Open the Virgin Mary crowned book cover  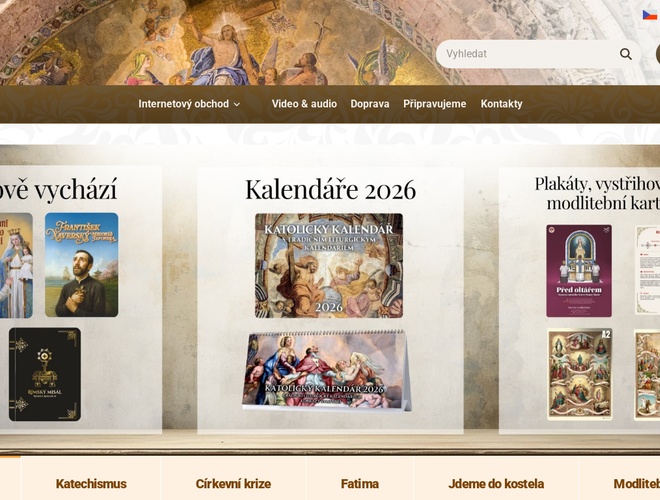(x=16, y=265)
